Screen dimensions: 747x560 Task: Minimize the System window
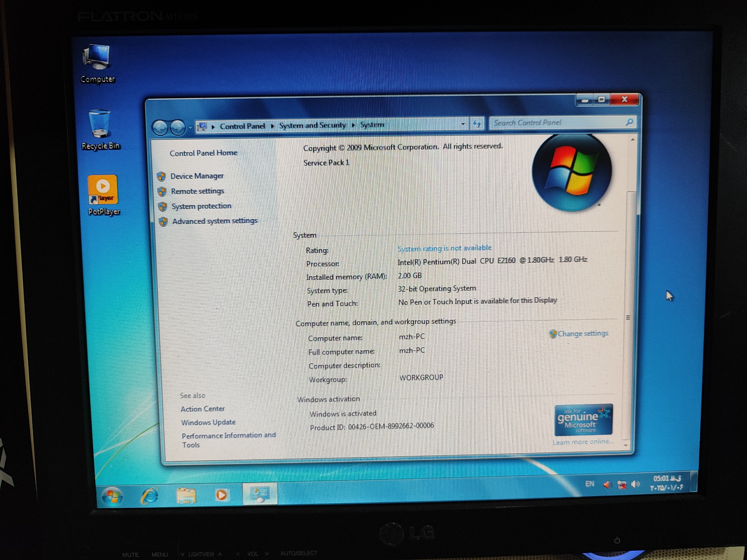(x=585, y=100)
